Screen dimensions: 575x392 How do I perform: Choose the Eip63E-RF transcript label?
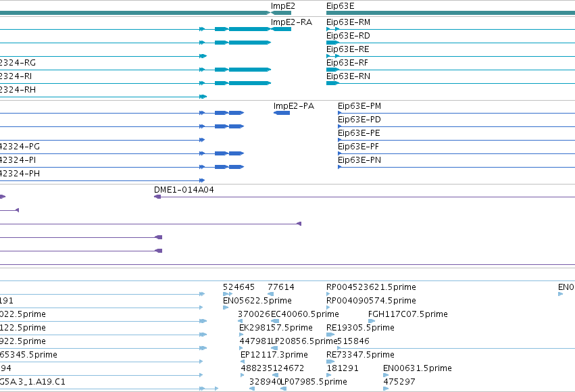pyautogui.click(x=347, y=63)
